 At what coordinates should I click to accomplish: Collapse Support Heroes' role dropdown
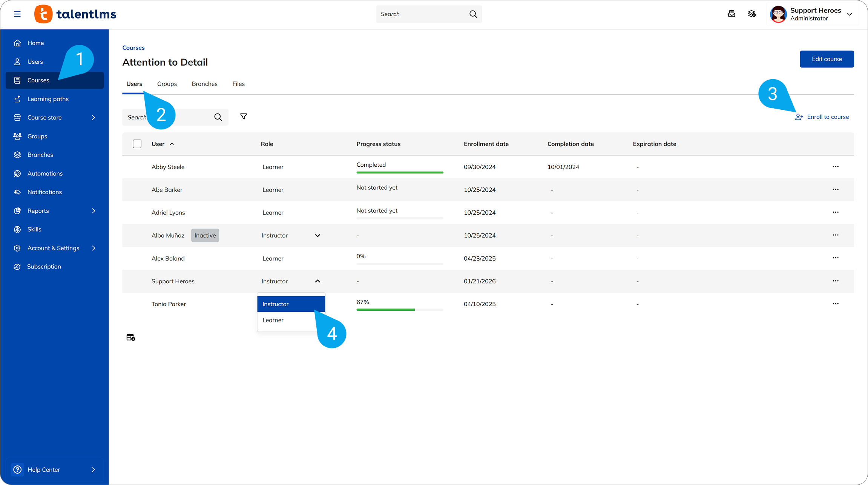[317, 281]
